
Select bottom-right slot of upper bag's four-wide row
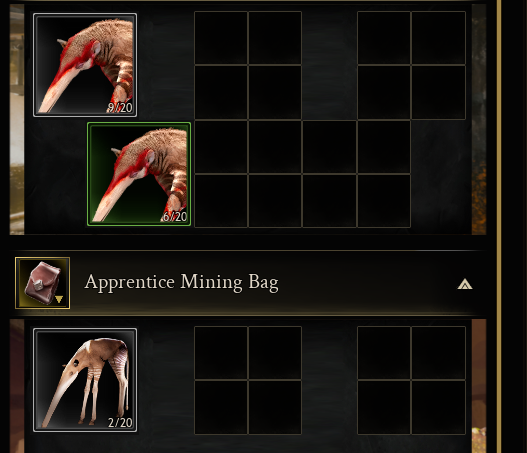pyautogui.click(x=384, y=201)
